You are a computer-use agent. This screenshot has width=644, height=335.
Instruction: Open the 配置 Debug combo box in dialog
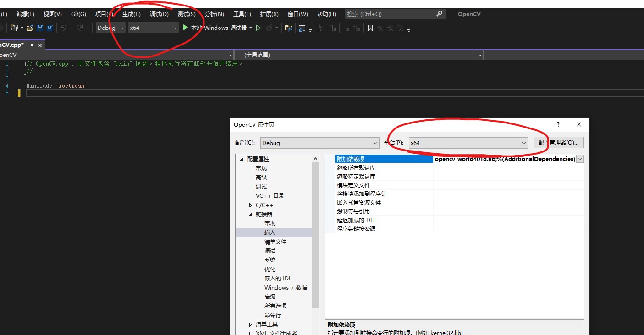(319, 143)
